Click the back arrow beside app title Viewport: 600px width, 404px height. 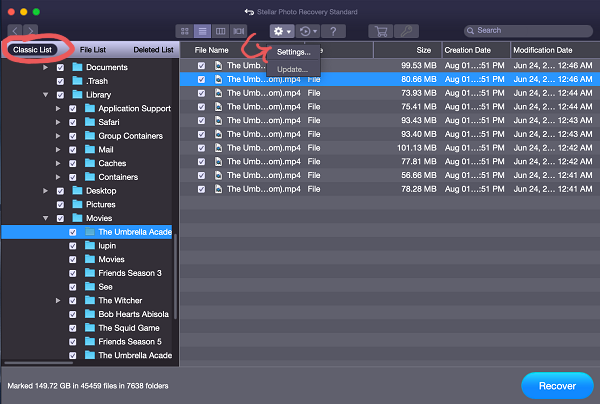pos(249,12)
